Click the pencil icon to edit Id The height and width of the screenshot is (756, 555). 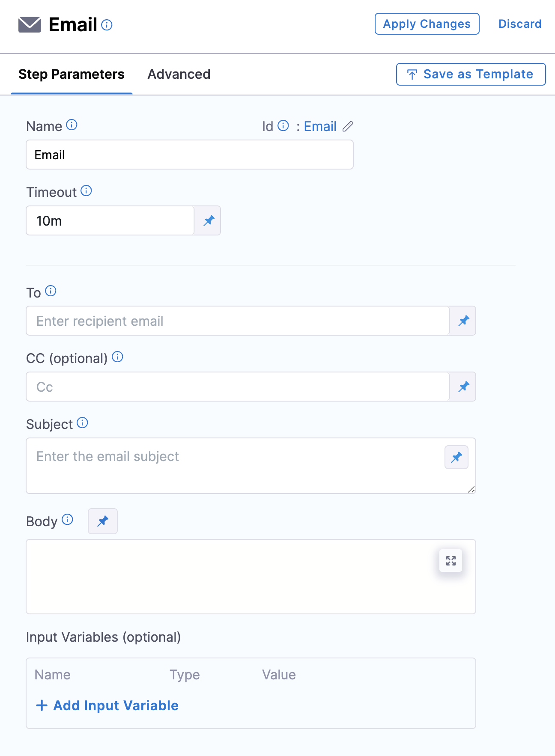coord(348,126)
